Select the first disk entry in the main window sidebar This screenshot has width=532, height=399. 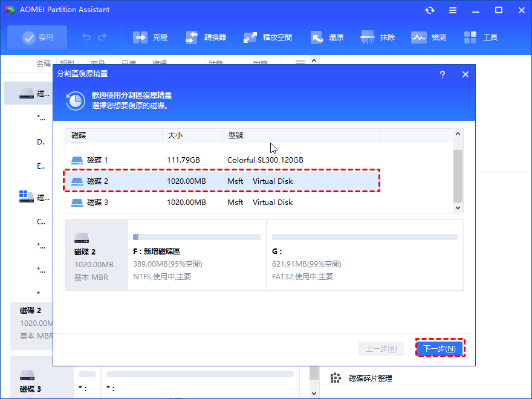point(28,93)
